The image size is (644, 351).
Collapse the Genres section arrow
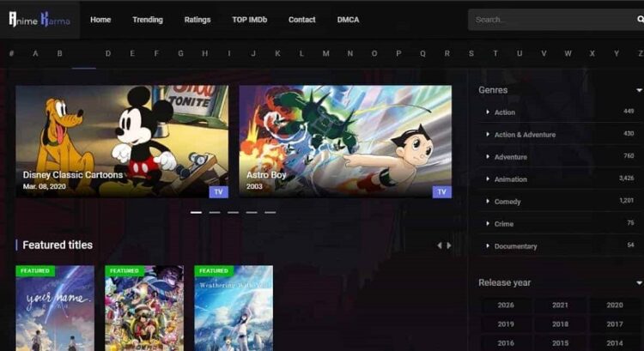tap(639, 90)
